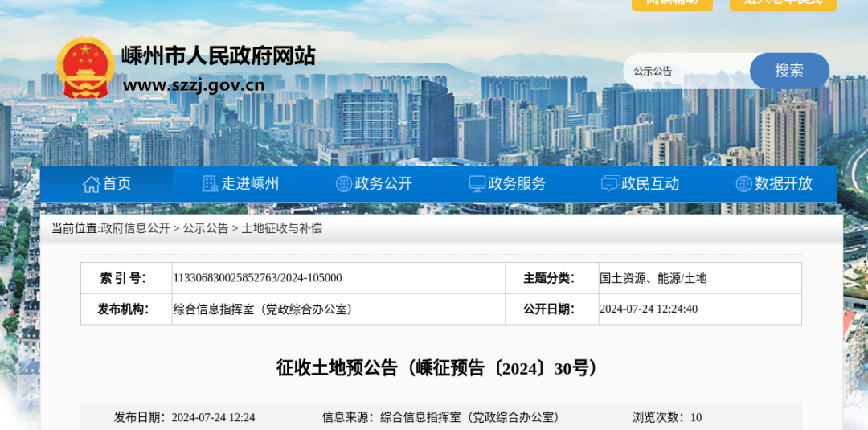Enable elderly mode via 进入老年模式 button

tap(782, 3)
